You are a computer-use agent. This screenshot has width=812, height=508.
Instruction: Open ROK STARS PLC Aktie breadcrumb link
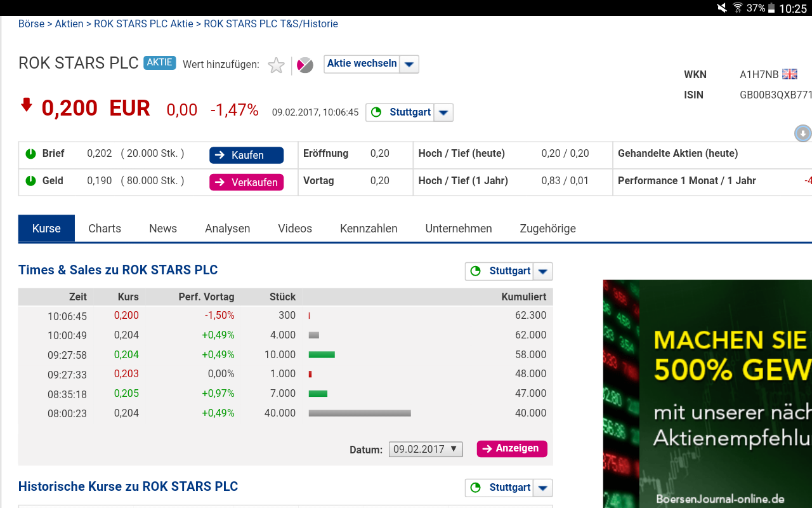[x=143, y=24]
